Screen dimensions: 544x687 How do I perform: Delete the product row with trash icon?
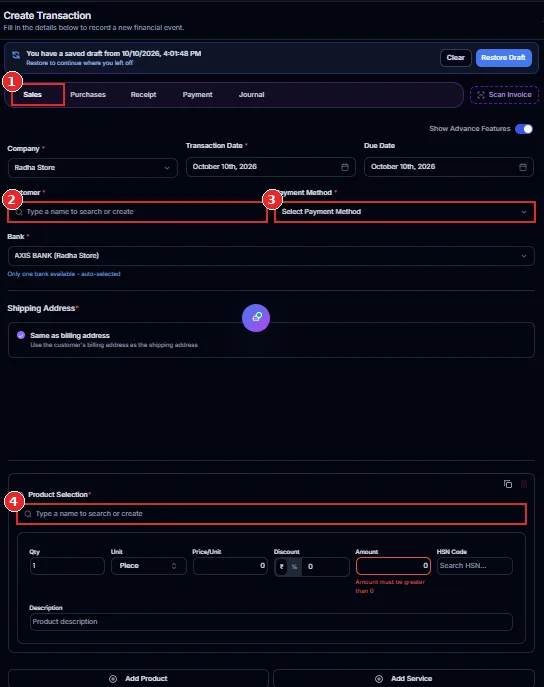pyautogui.click(x=524, y=484)
